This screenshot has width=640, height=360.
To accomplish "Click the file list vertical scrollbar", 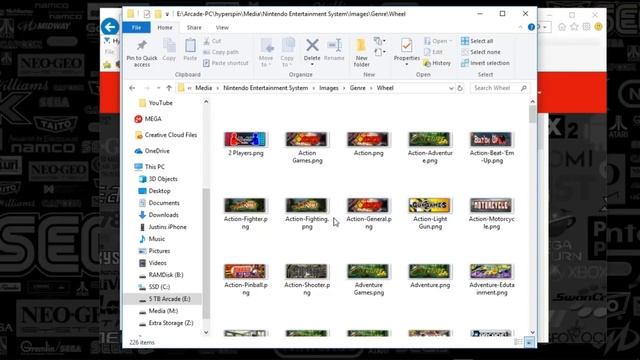I will pos(532,114).
